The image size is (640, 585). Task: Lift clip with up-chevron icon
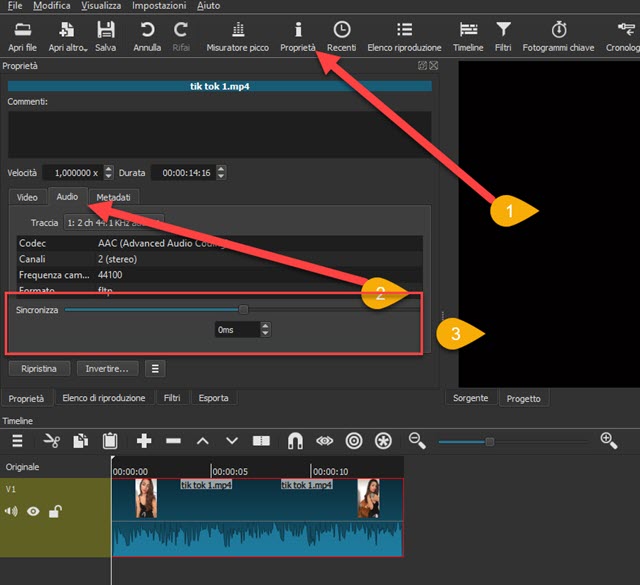tap(202, 441)
